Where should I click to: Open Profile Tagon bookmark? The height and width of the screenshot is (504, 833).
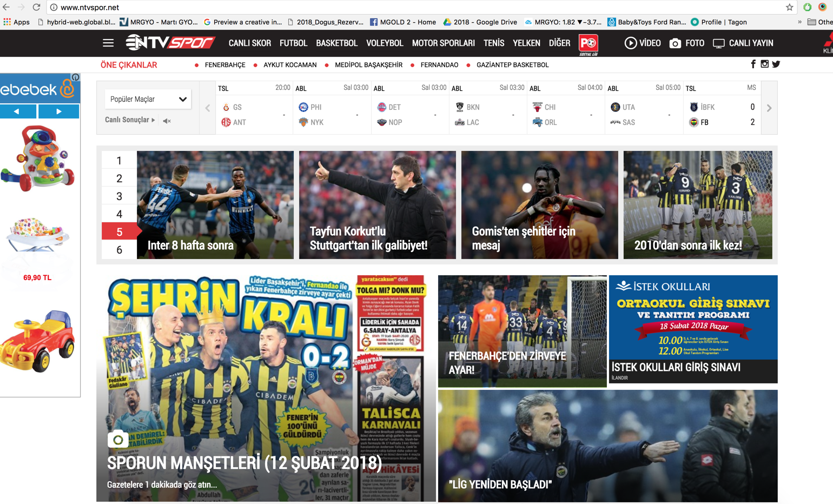(719, 22)
